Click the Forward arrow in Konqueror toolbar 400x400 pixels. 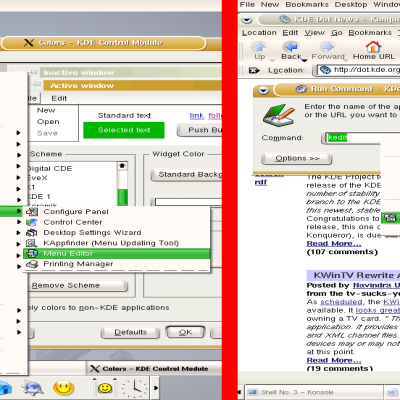(327, 47)
